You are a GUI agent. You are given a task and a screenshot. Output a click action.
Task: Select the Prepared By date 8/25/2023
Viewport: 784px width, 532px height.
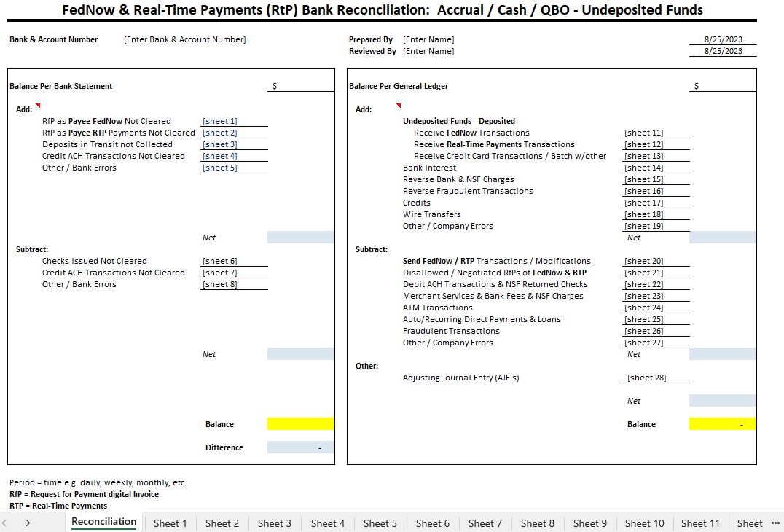pyautogui.click(x=723, y=39)
